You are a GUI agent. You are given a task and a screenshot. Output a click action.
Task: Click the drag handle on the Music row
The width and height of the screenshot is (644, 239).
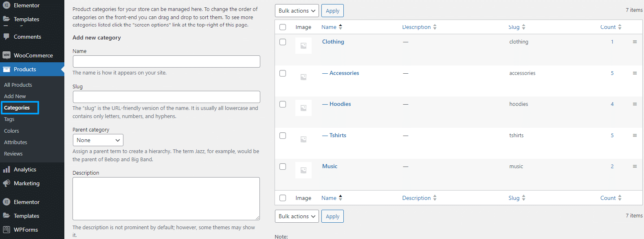click(x=635, y=166)
